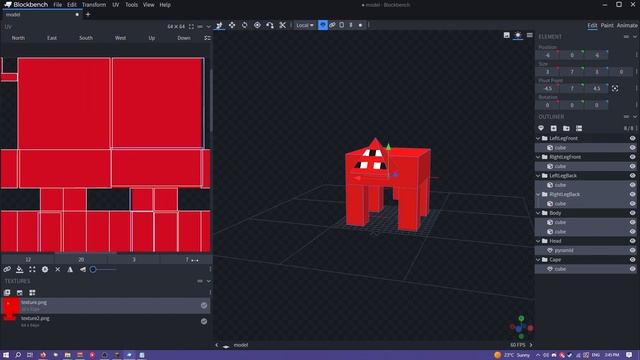Click the import texture icon
Viewport: 640px width, 360px height.
coord(7,293)
